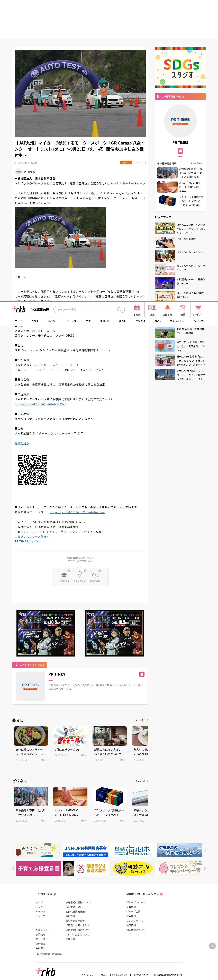Click home icon in bottom PR TIMES author card
218x980 pixels.
(x=142, y=674)
